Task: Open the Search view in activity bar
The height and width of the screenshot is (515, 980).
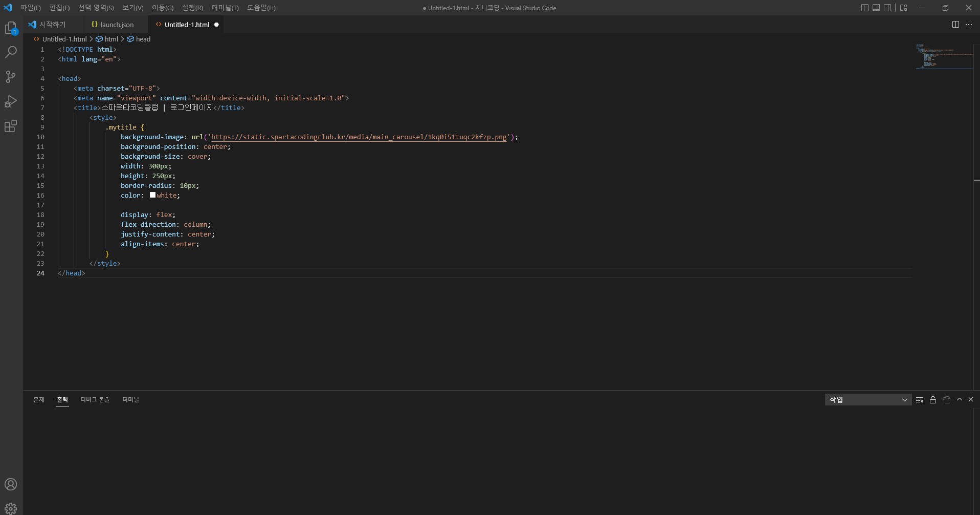Action: (x=11, y=52)
